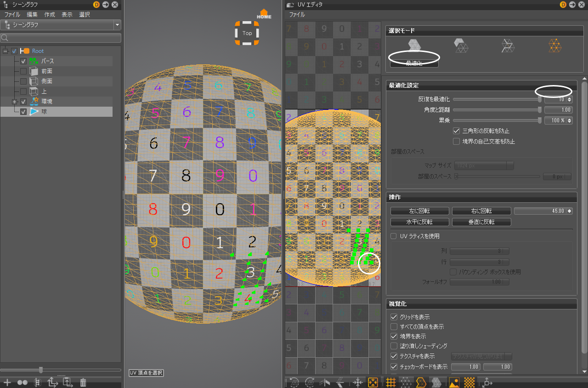Adjust the 累乗 slider
The width and height of the screenshot is (588, 388).
pyautogui.click(x=498, y=120)
